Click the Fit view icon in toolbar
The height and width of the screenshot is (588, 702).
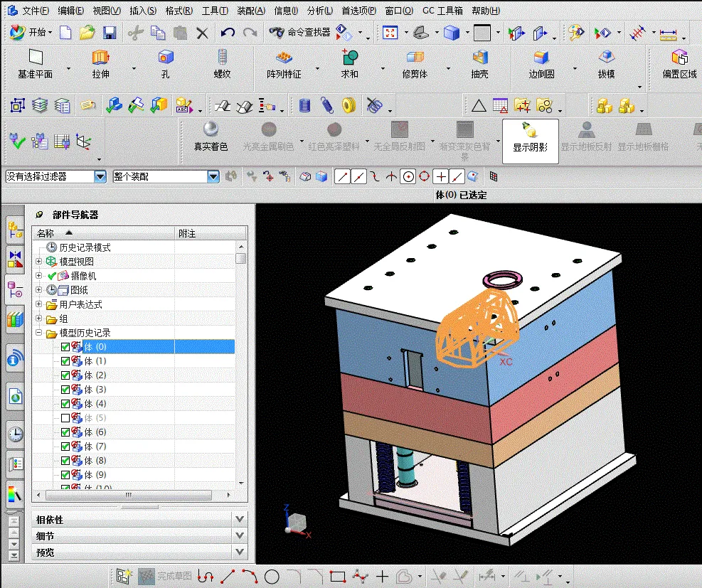[x=390, y=33]
